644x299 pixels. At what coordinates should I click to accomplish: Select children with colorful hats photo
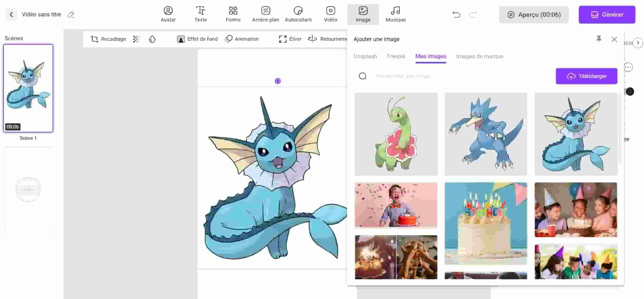576,261
